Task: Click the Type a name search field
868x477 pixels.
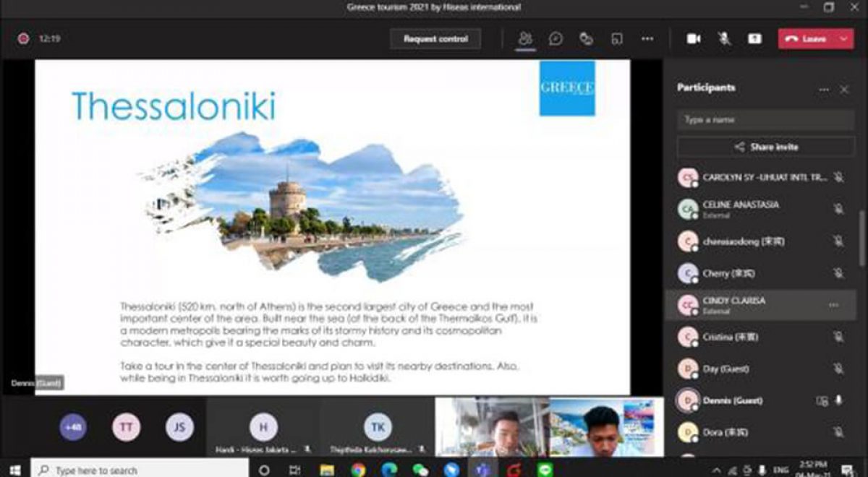Action: point(765,120)
